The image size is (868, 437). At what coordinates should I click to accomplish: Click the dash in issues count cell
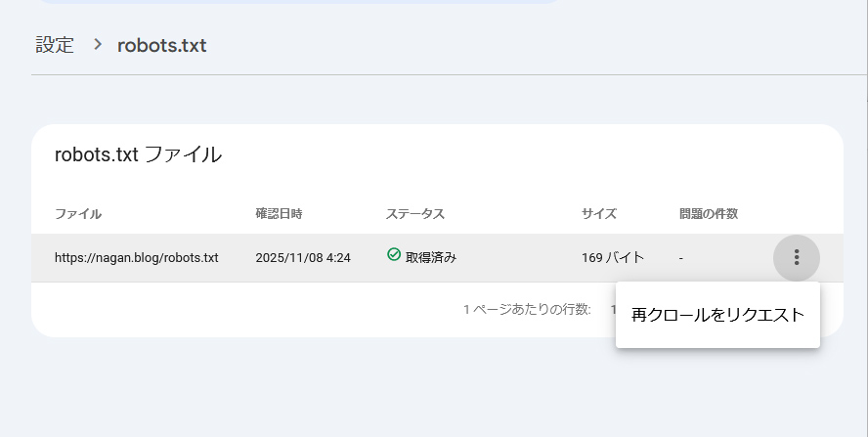pyautogui.click(x=682, y=258)
